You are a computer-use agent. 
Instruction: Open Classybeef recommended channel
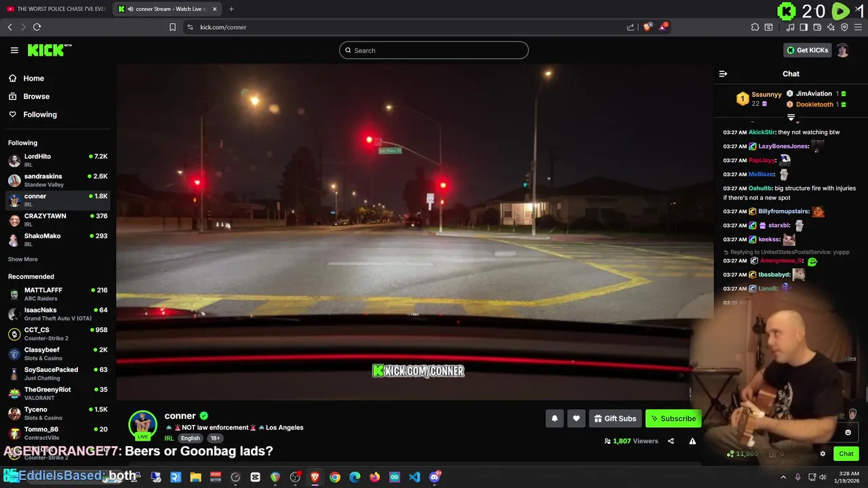click(x=58, y=354)
